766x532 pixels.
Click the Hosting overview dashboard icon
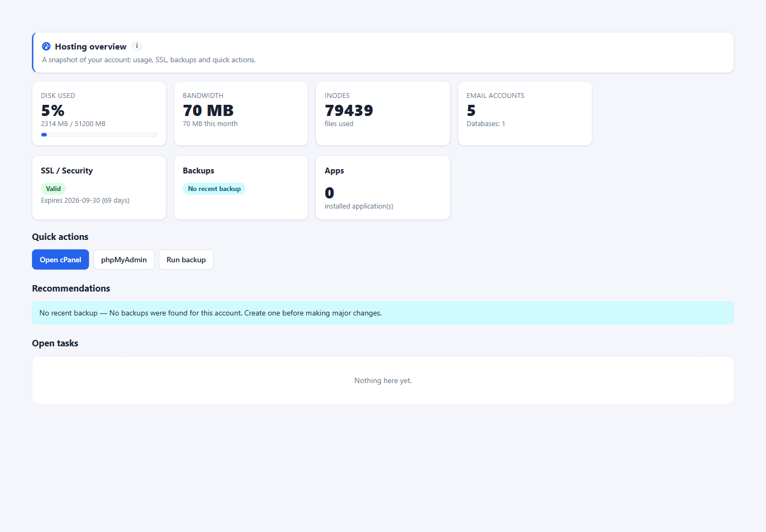46,46
